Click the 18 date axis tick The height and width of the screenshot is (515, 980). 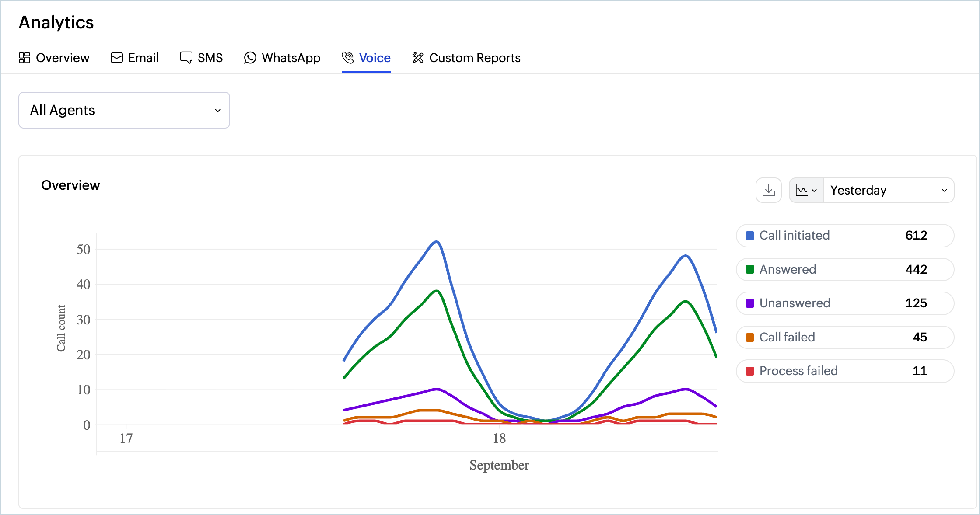pyautogui.click(x=499, y=438)
